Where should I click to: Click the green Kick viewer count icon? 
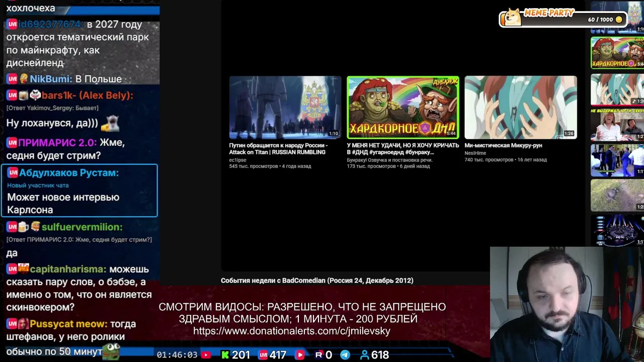[x=225, y=355]
